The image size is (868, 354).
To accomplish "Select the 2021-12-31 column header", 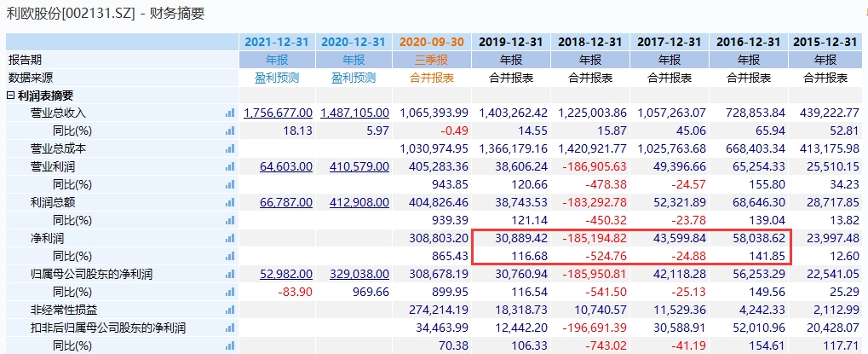I will 277,42.
